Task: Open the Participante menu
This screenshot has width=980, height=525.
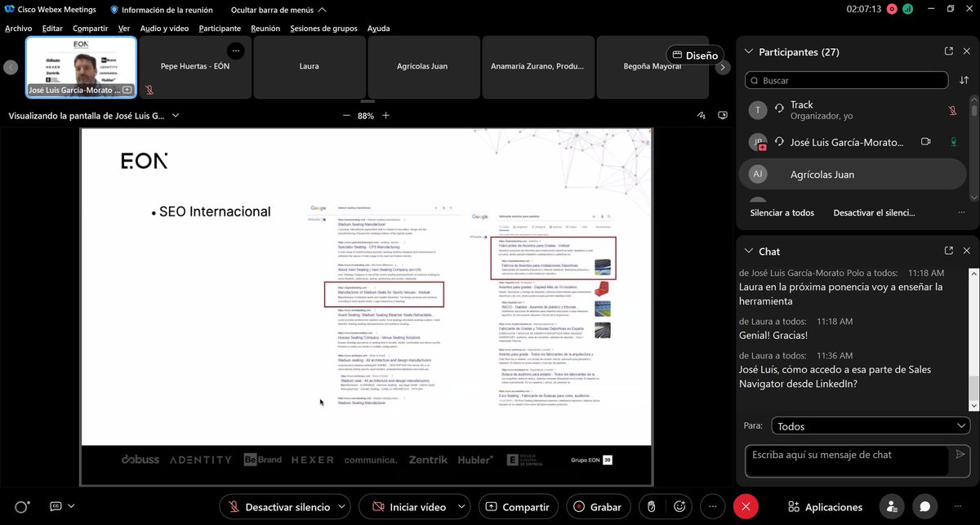Action: coord(220,28)
